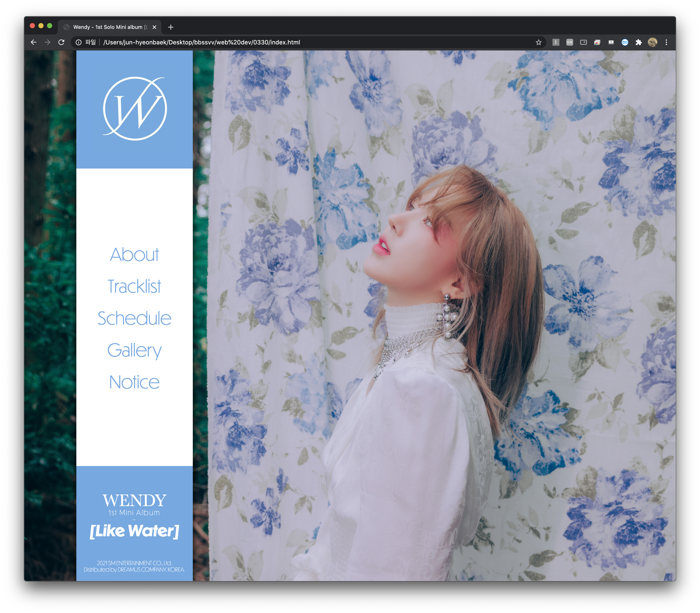The width and height of the screenshot is (700, 613).
Task: Click the browser profile avatar
Action: coord(652,42)
